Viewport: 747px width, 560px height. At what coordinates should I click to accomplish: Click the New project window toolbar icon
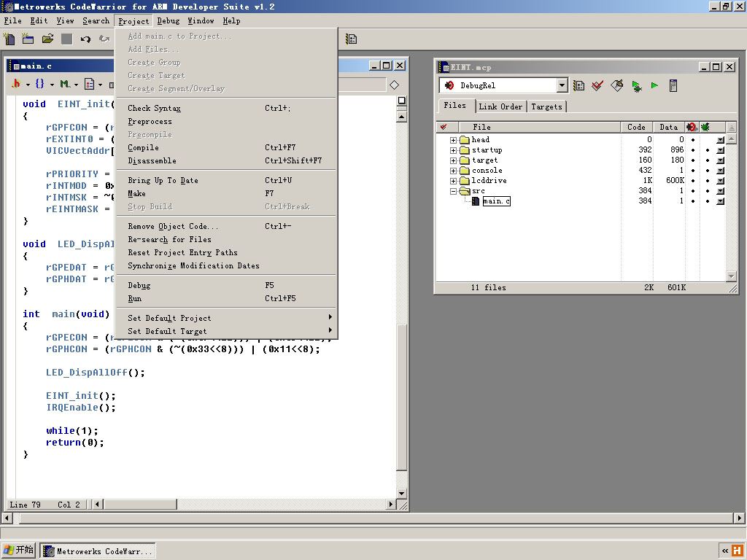[x=28, y=39]
